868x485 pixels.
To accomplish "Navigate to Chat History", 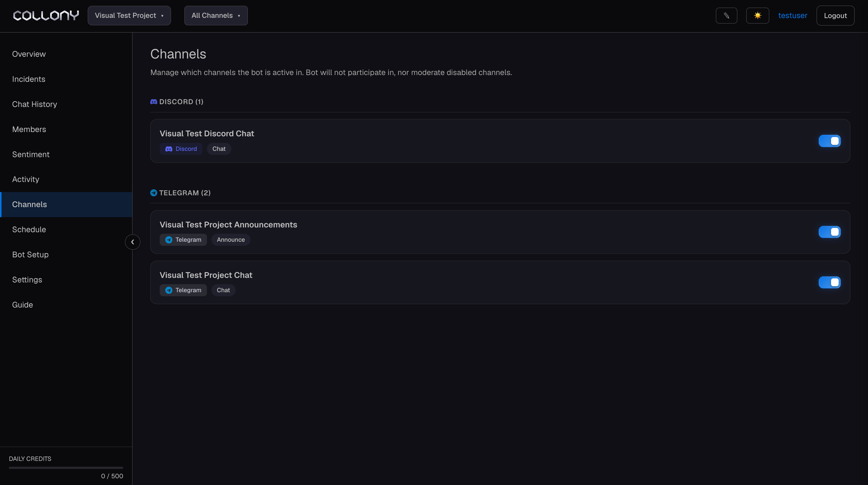I will (66, 104).
